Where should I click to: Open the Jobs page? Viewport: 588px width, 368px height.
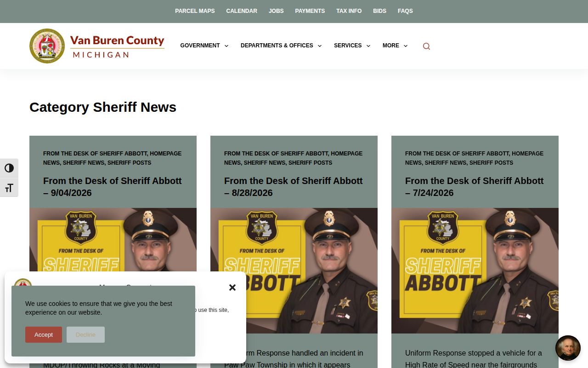(x=276, y=11)
